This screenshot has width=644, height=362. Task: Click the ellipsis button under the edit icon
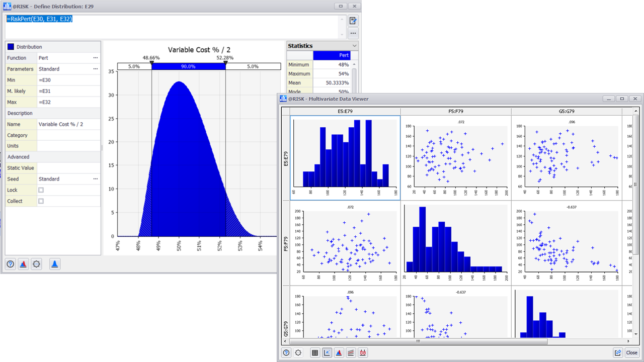coord(353,34)
